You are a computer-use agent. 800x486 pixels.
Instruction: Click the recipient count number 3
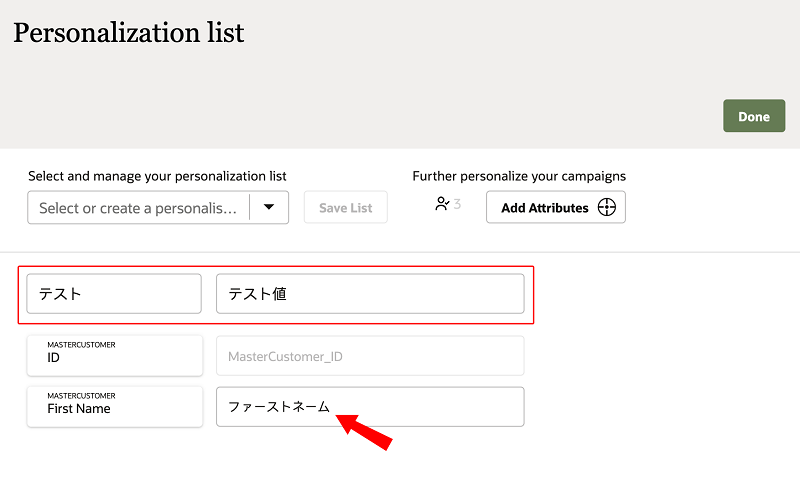click(x=457, y=204)
